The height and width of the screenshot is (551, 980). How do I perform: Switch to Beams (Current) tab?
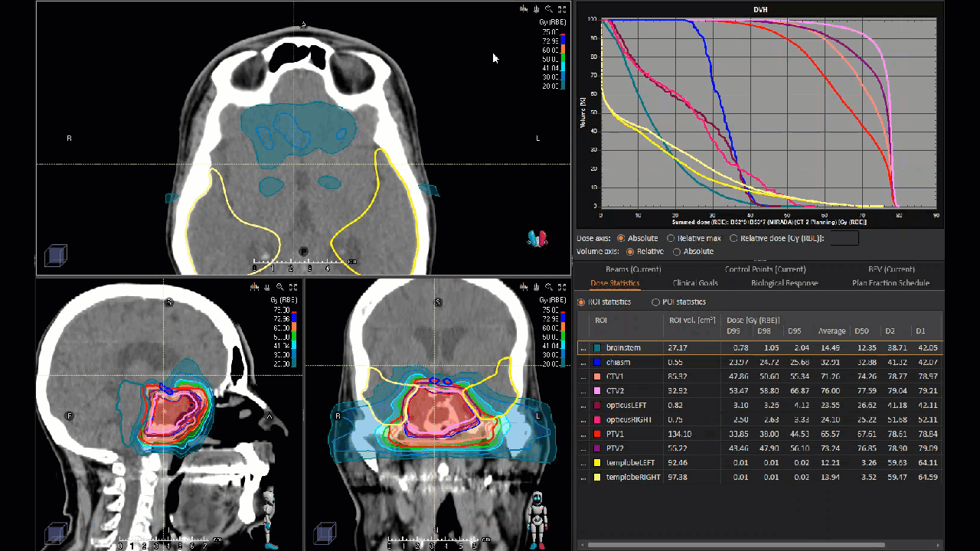[x=632, y=269]
